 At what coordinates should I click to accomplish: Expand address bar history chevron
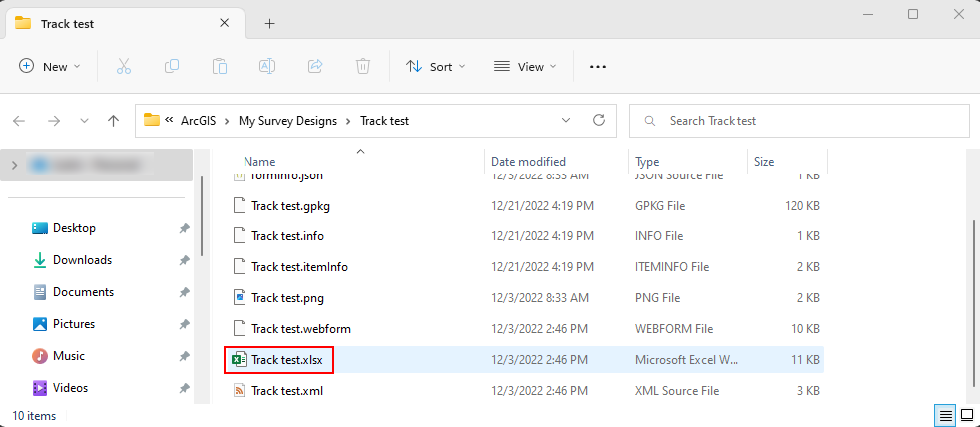(x=566, y=121)
